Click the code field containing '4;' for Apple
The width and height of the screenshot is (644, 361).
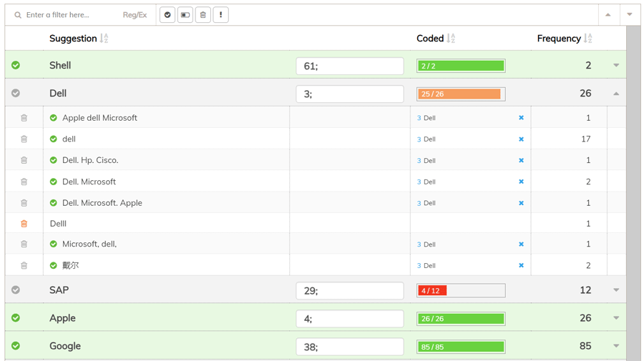coord(350,319)
